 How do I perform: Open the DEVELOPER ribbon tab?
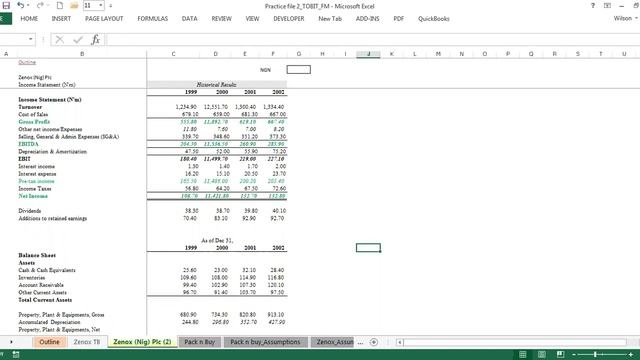click(x=289, y=19)
